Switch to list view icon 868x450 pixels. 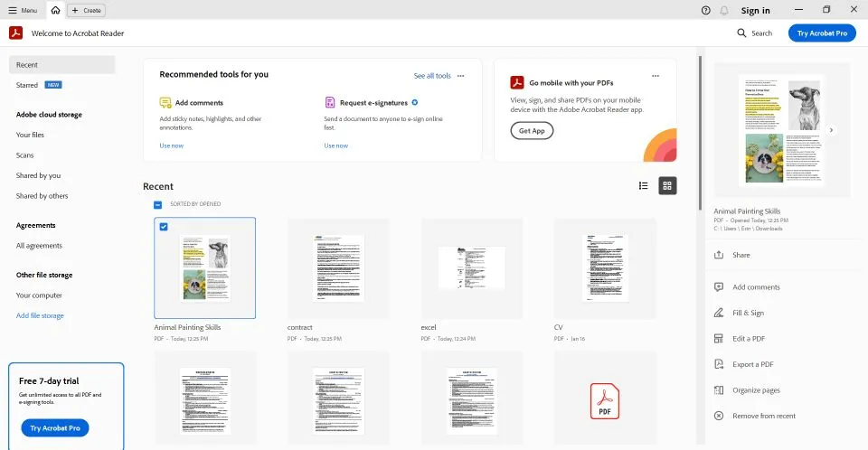pos(643,186)
